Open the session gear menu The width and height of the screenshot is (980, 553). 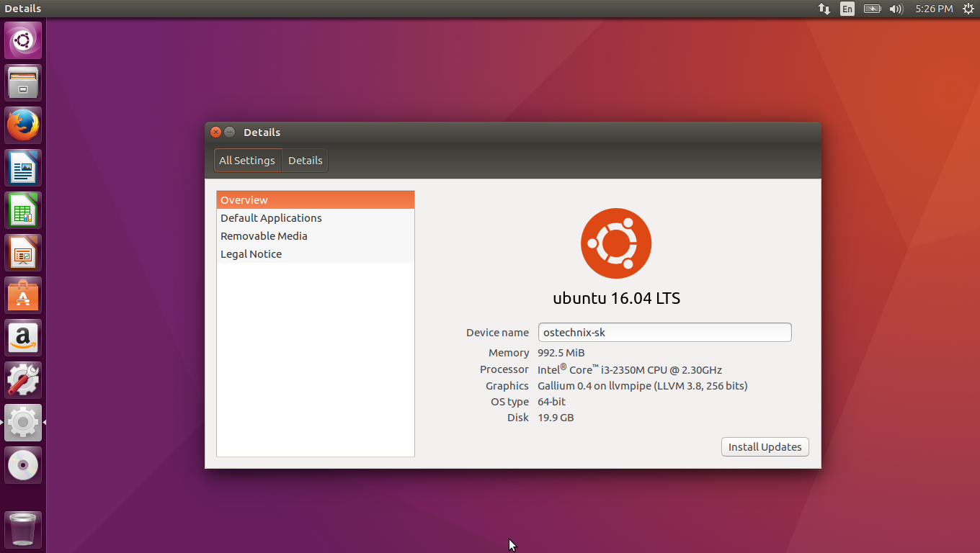969,9
